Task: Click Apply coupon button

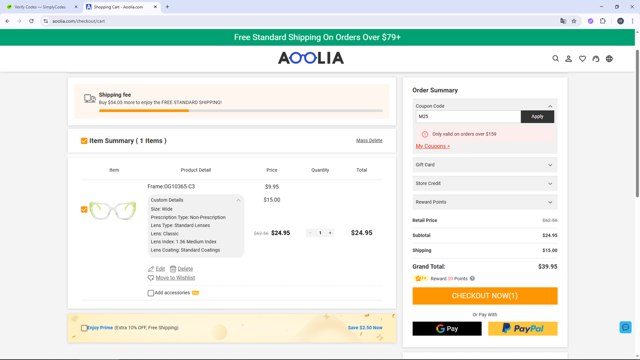Action: [x=537, y=117]
